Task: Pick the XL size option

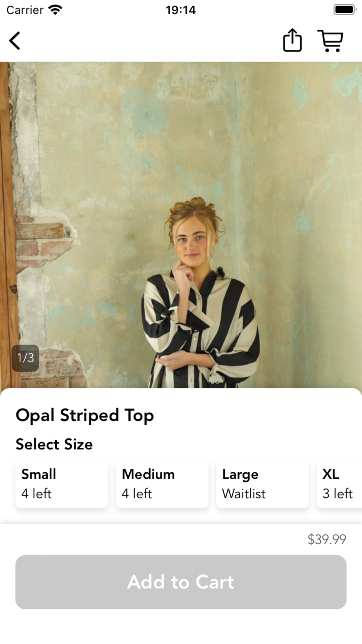Action: pyautogui.click(x=339, y=484)
